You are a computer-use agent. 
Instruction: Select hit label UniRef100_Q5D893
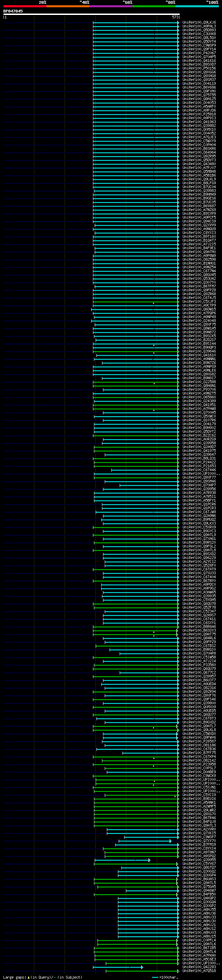tap(199, 30)
